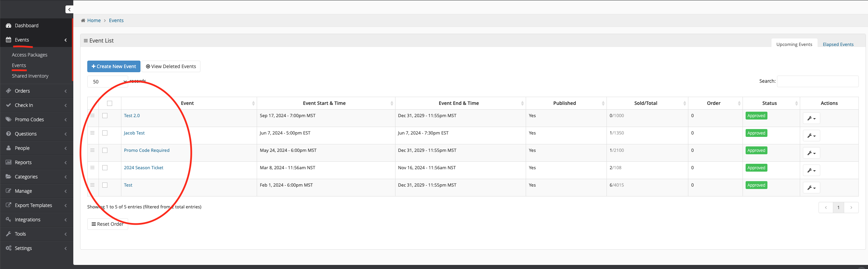Select the Check In checkmark icon
This screenshot has width=868, height=269.
[9, 105]
